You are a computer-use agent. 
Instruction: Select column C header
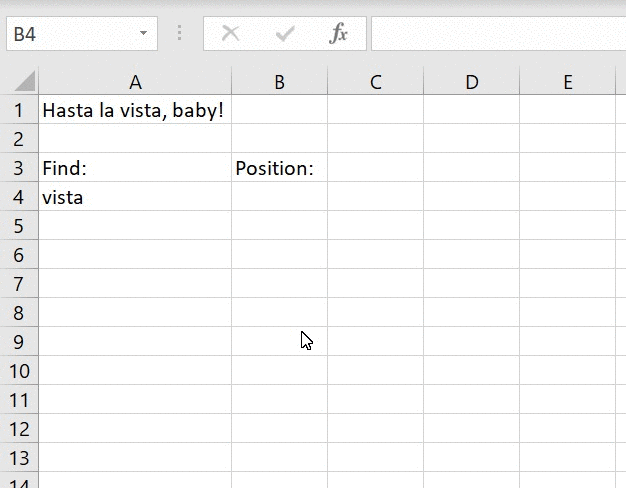point(375,82)
